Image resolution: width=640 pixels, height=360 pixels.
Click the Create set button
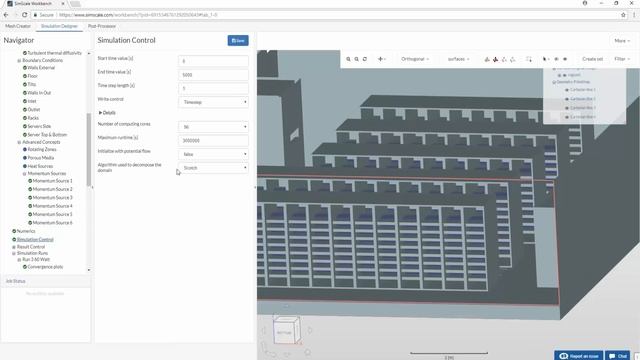pos(592,59)
